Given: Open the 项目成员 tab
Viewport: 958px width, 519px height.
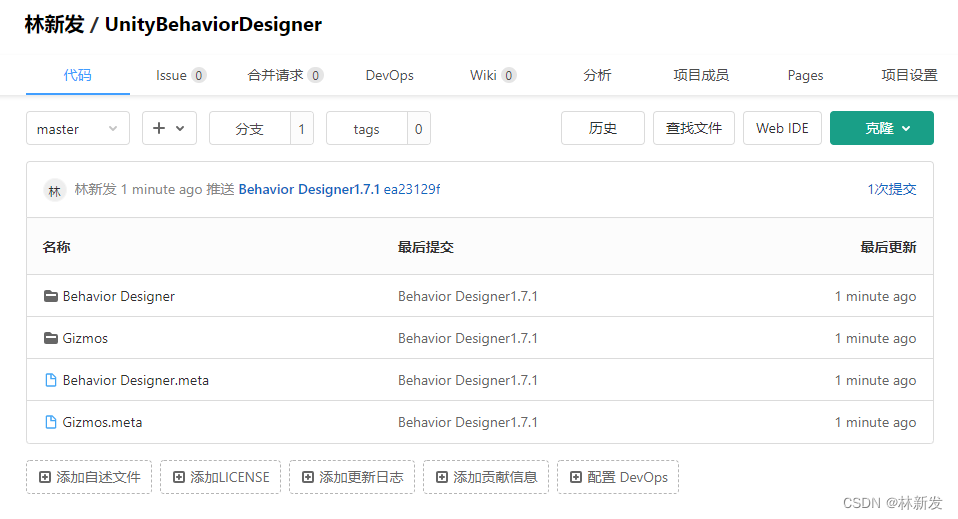Looking at the screenshot, I should tap(701, 75).
